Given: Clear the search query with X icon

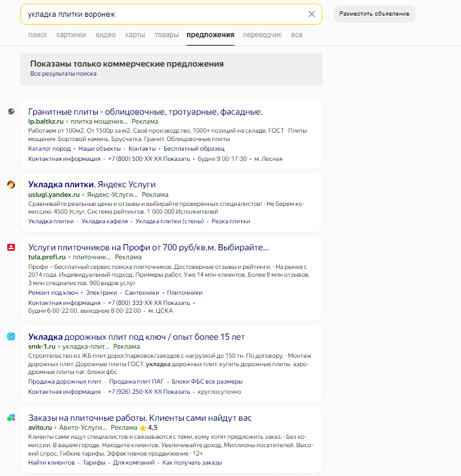Looking at the screenshot, I should [x=312, y=14].
